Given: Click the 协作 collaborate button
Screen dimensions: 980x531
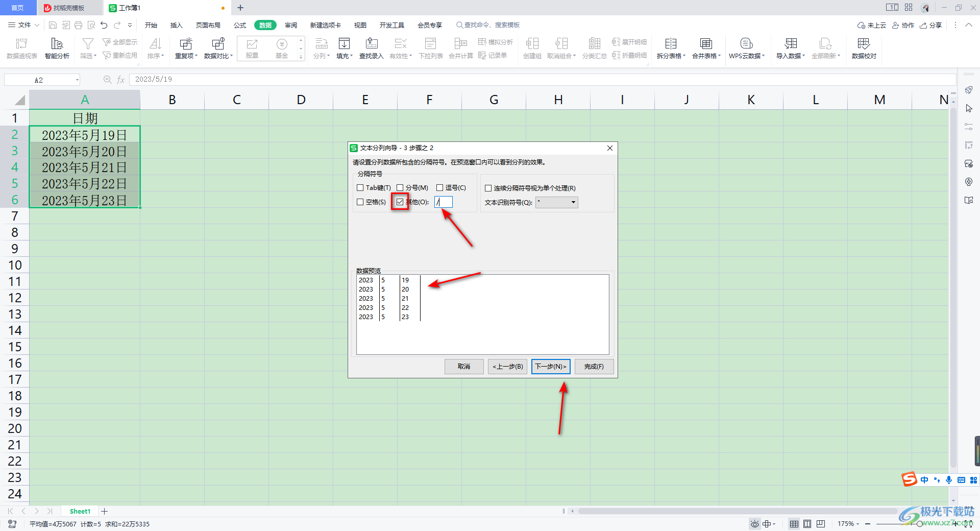Looking at the screenshot, I should click(x=903, y=25).
